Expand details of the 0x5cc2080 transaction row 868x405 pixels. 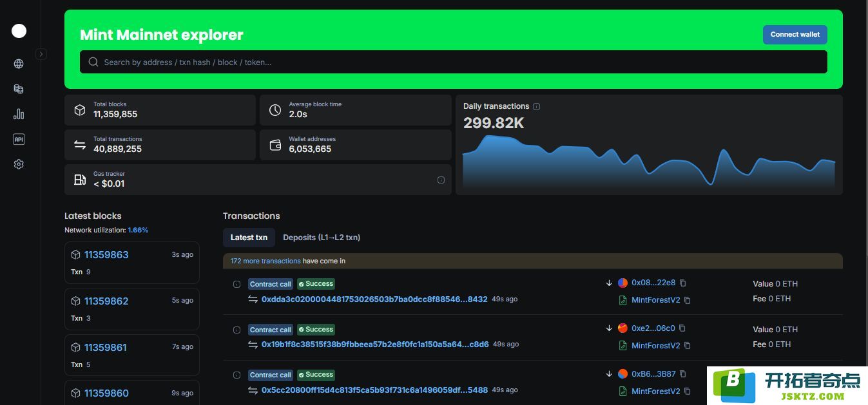(236, 375)
